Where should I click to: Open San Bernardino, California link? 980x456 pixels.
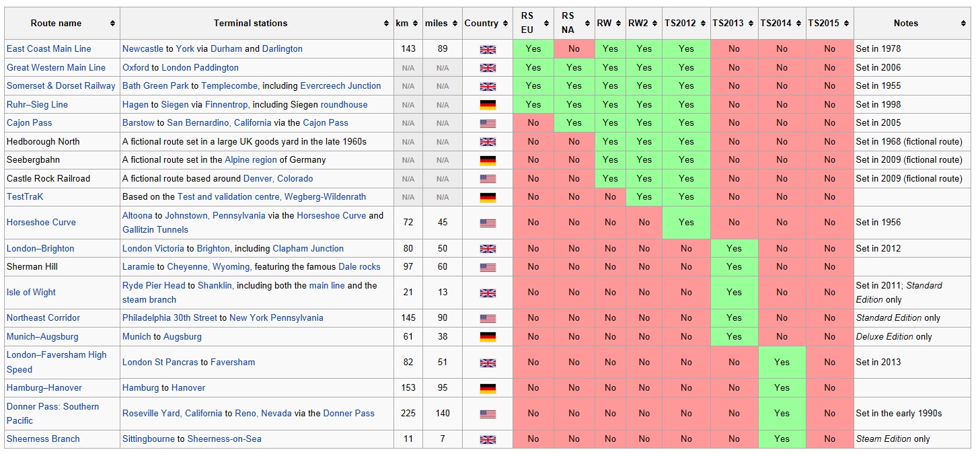[219, 122]
